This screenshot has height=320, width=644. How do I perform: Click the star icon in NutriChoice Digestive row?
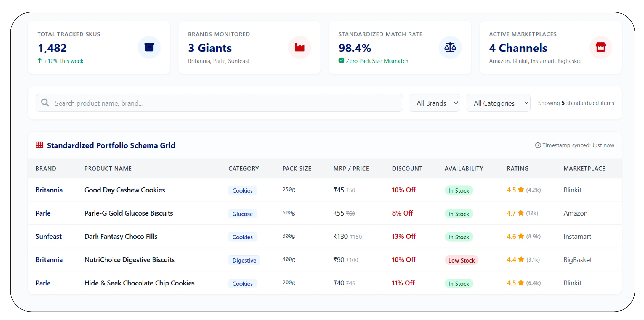[521, 259]
